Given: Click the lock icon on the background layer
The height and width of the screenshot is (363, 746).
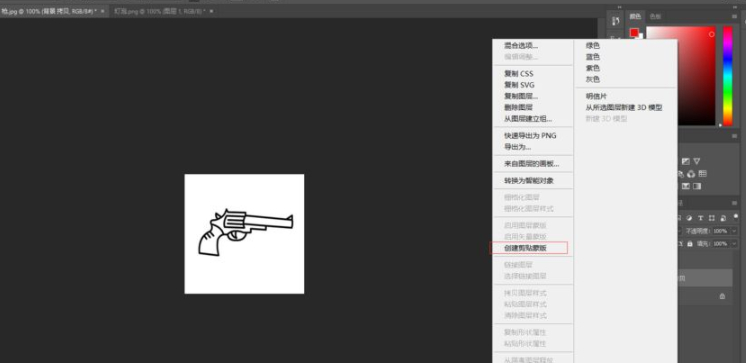Looking at the screenshot, I should (722, 296).
